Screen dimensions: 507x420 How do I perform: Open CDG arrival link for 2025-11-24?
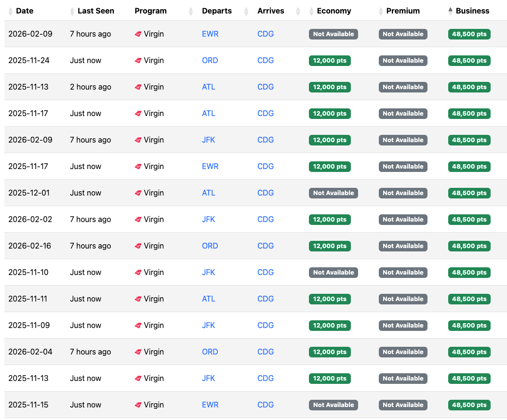(266, 60)
